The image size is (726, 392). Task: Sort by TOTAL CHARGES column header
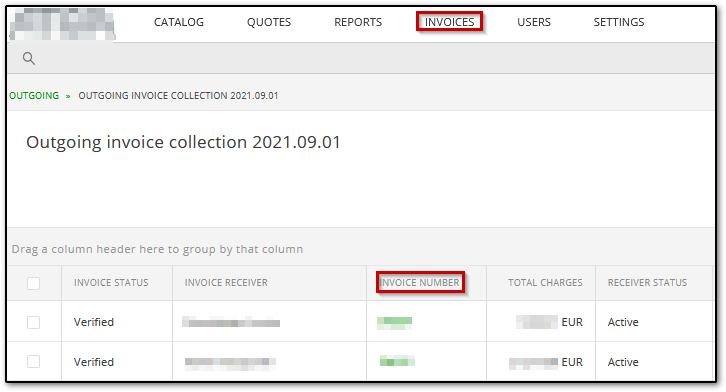coord(545,283)
